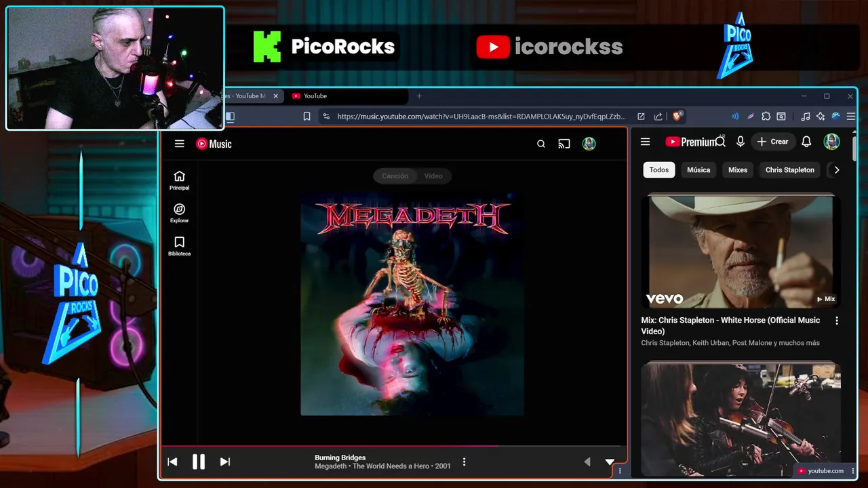Screen dimensions: 868x488
Task: Switch to the YouTube browser tab
Action: tap(347, 96)
